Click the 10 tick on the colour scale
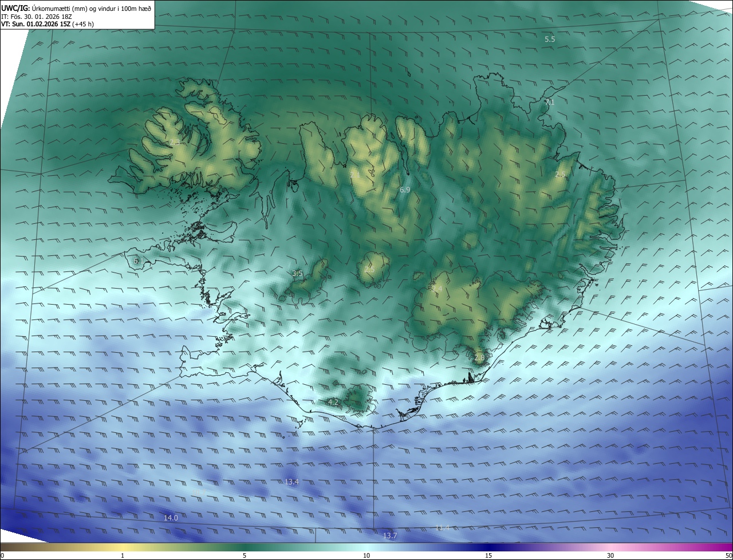 click(366, 555)
